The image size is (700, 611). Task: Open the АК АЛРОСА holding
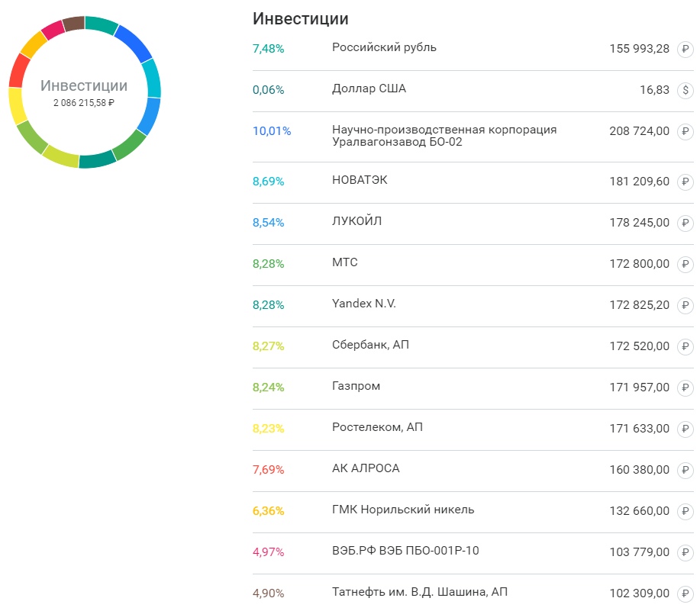pyautogui.click(x=366, y=468)
